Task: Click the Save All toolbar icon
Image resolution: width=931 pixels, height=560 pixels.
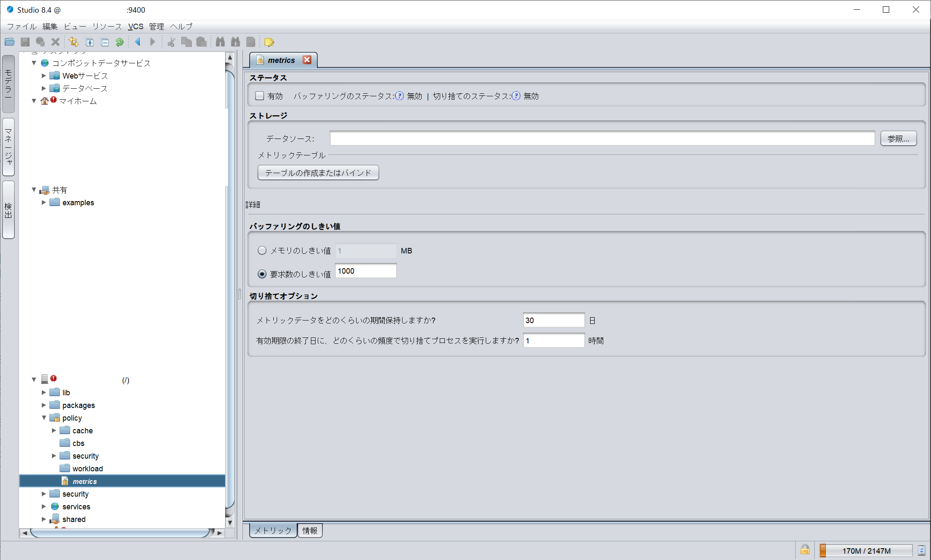Action: pyautogui.click(x=40, y=42)
